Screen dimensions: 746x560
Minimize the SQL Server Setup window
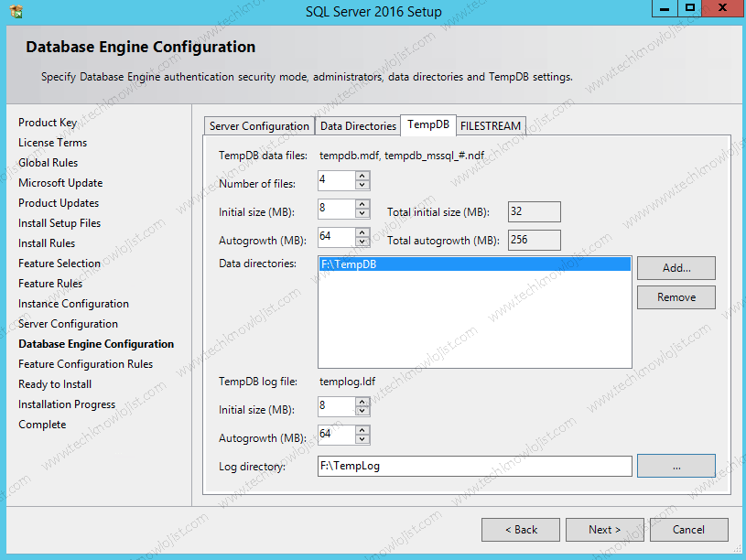point(665,8)
